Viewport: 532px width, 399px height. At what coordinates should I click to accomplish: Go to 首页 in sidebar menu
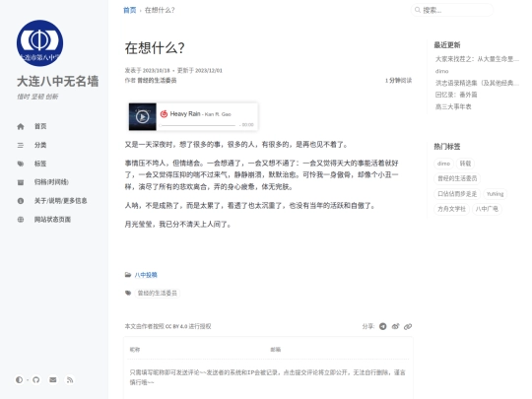coord(40,126)
